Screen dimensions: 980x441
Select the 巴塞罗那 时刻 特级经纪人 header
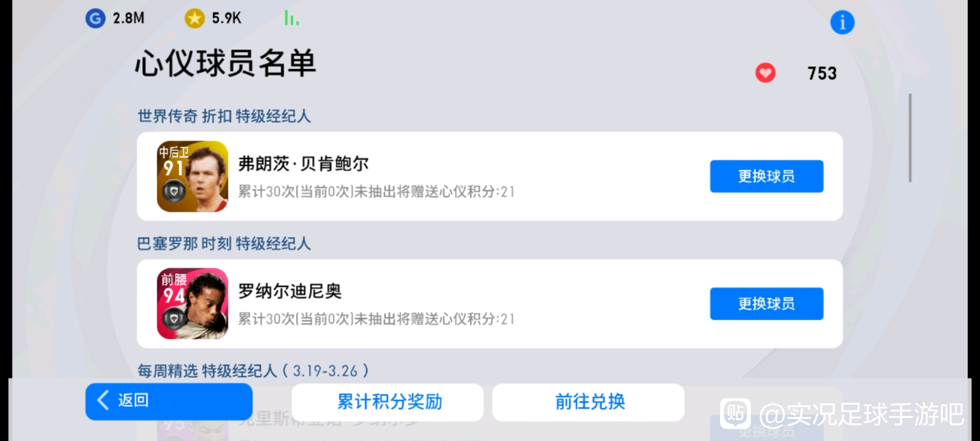click(x=224, y=244)
